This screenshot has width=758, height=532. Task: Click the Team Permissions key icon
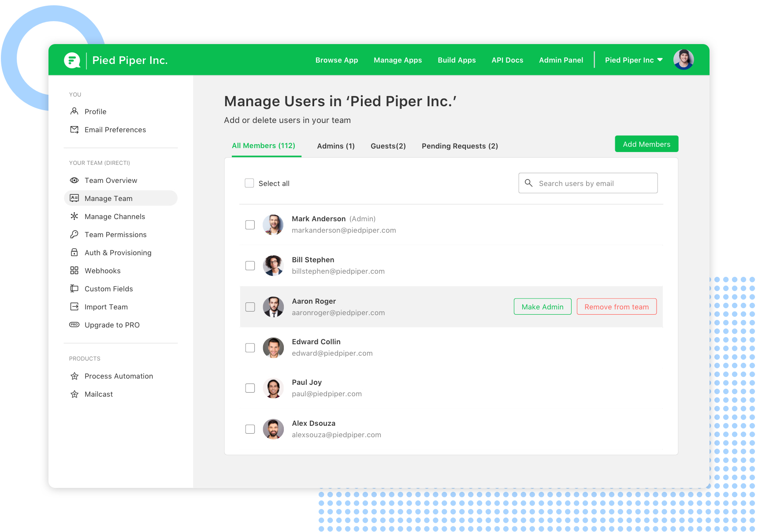click(74, 234)
